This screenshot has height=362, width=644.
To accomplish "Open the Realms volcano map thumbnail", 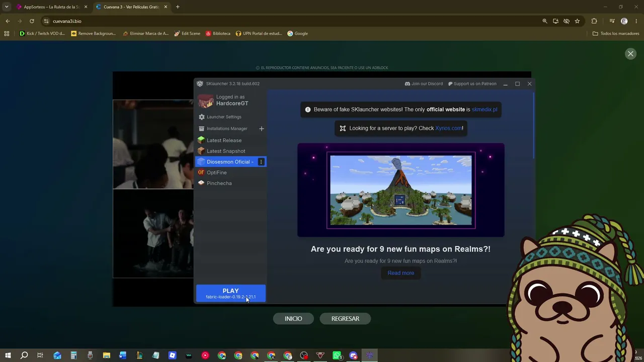I will pyautogui.click(x=401, y=190).
